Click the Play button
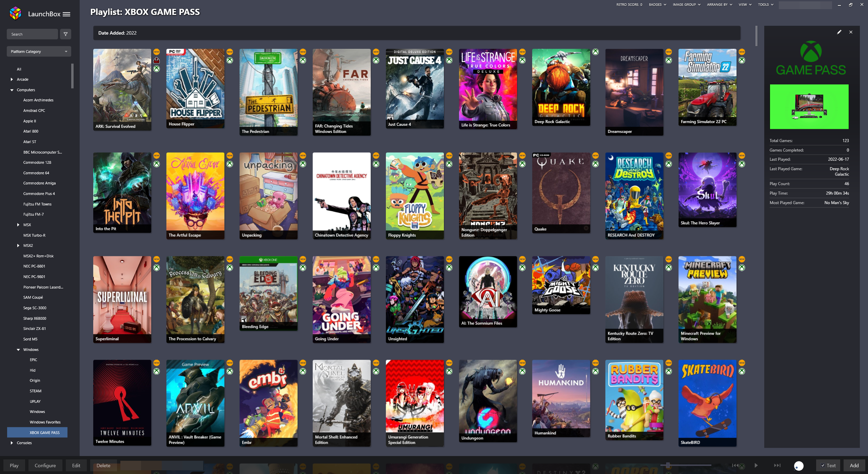868x474 pixels. [14, 466]
